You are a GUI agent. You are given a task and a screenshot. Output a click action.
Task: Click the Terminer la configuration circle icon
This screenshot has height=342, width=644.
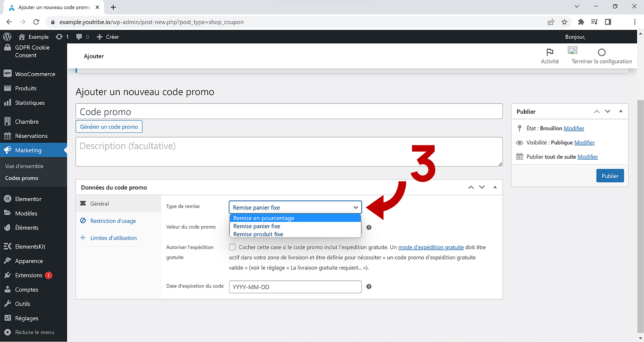(x=601, y=52)
